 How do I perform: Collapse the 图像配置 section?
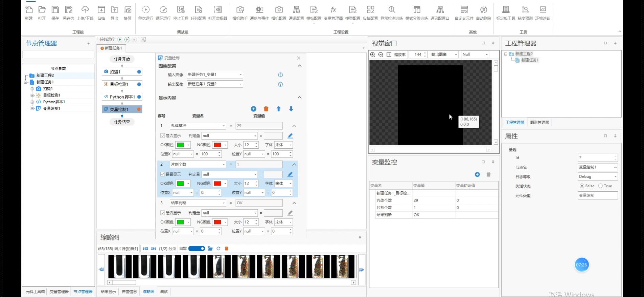(299, 66)
